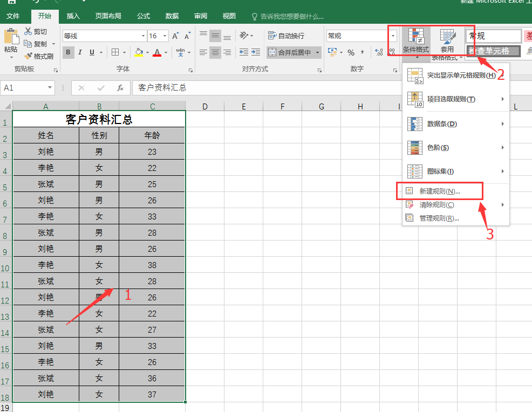Toggle Italic formatting
The width and height of the screenshot is (532, 412).
pyautogui.click(x=80, y=52)
